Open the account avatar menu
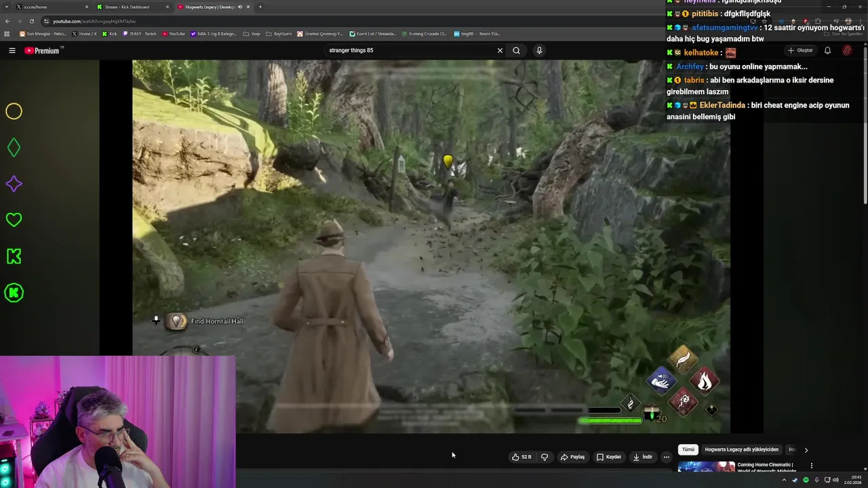Image resolution: width=868 pixels, height=488 pixels. (x=847, y=50)
